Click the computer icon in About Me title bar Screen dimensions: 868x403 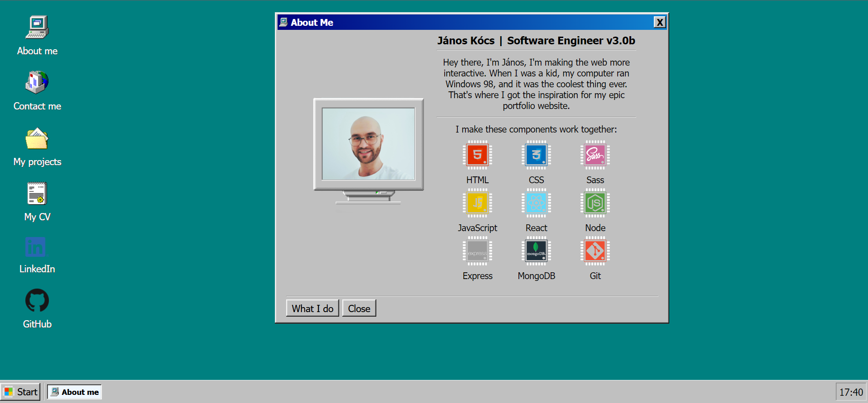[x=283, y=22]
